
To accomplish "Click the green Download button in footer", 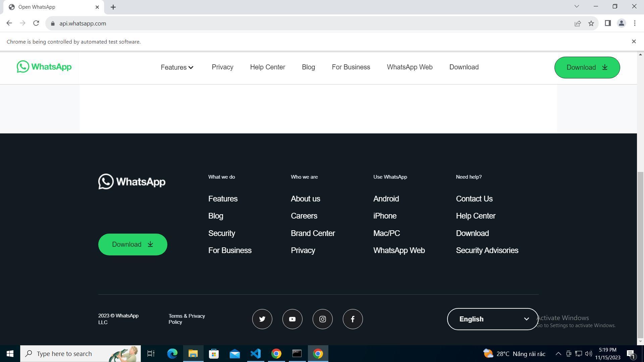I will (x=132, y=244).
